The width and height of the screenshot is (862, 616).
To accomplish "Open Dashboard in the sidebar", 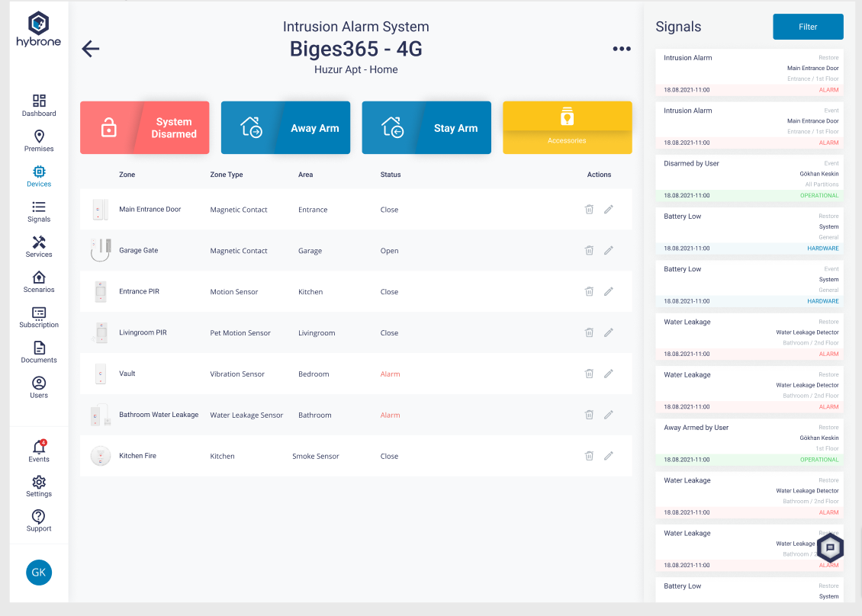I will click(x=39, y=105).
